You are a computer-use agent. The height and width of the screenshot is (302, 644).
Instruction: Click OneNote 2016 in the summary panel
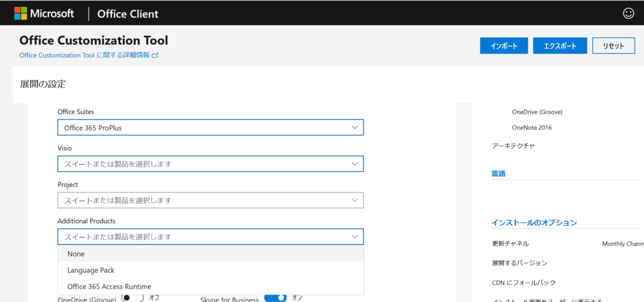coord(532,127)
